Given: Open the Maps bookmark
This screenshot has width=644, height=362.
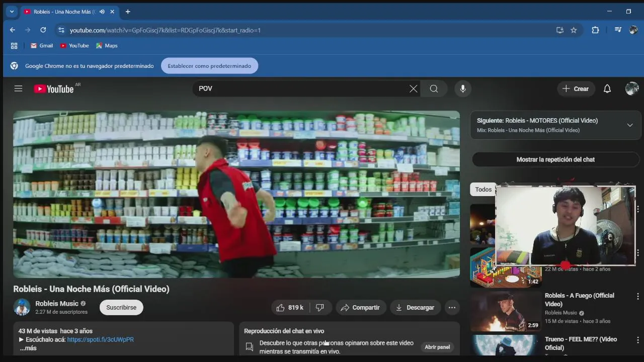Looking at the screenshot, I should coord(107,46).
